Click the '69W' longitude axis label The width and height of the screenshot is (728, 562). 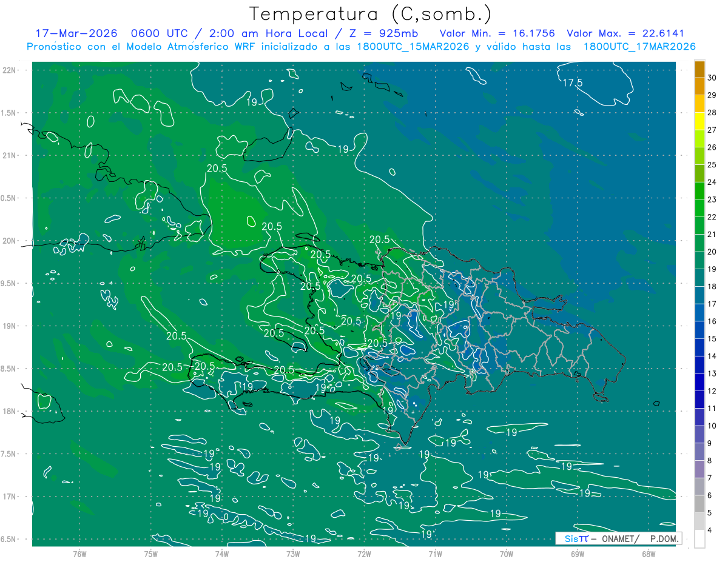[x=578, y=554]
